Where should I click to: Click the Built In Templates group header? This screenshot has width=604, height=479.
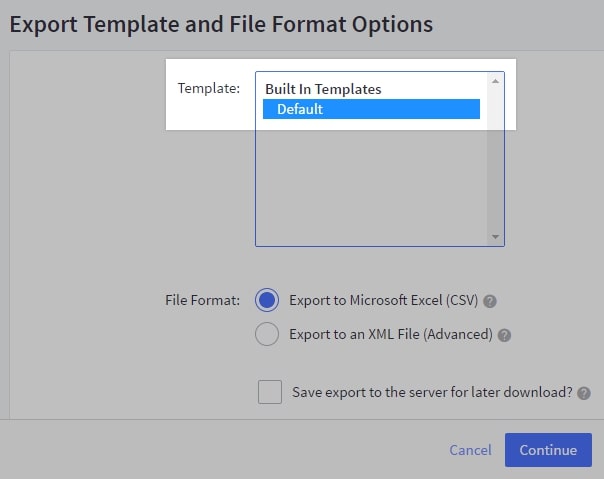323,89
